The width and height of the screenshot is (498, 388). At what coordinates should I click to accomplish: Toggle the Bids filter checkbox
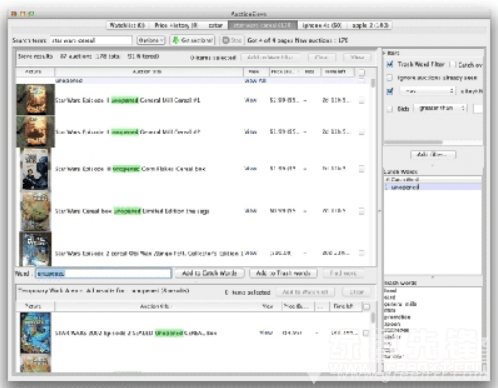pyautogui.click(x=389, y=108)
